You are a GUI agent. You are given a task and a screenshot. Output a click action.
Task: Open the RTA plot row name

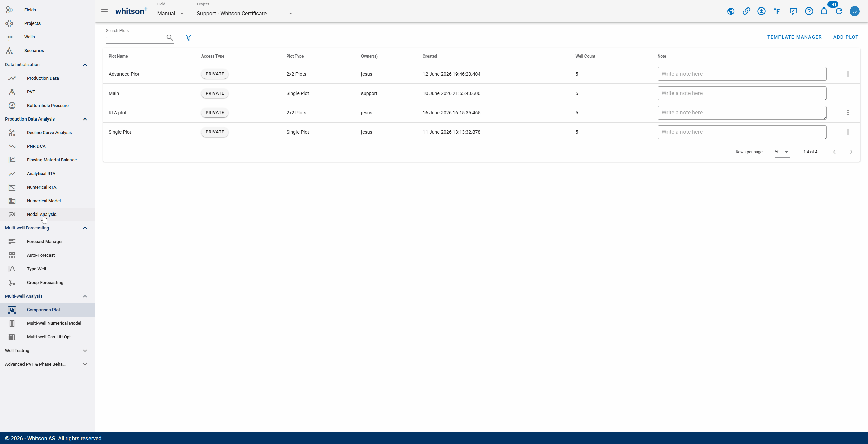[x=117, y=113]
